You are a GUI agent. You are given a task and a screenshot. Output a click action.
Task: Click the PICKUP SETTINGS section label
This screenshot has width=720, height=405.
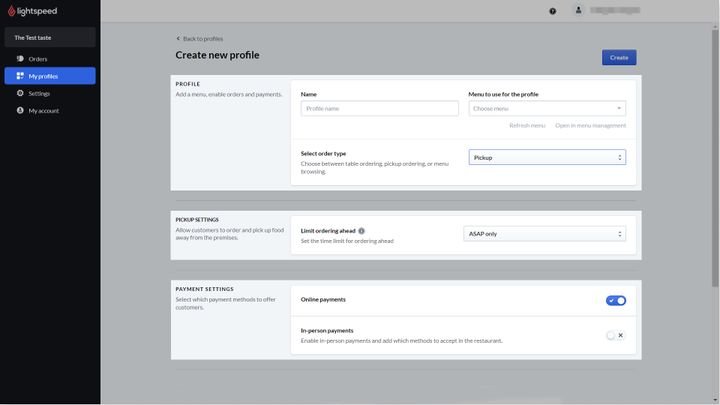(197, 219)
